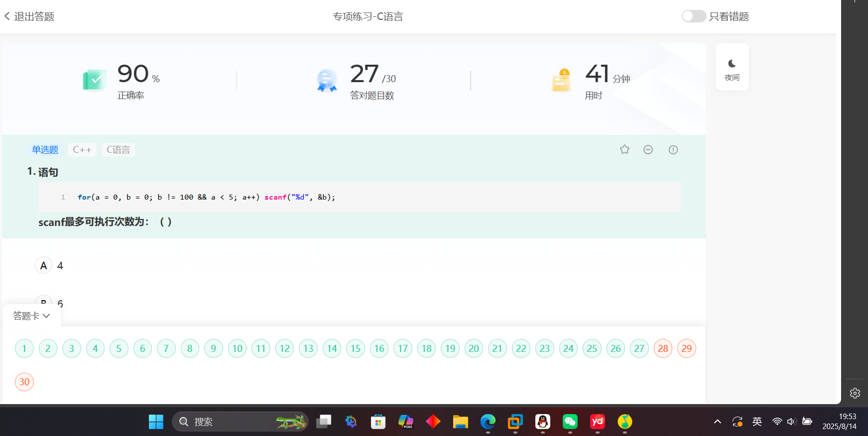Switch to Microsoft Edge on the taskbar
This screenshot has height=436, width=868.
(x=488, y=422)
